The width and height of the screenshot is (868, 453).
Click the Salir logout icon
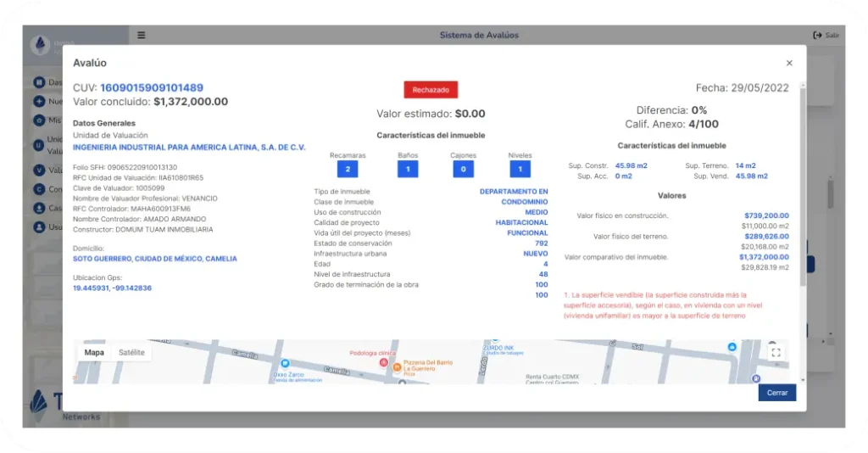tap(818, 36)
